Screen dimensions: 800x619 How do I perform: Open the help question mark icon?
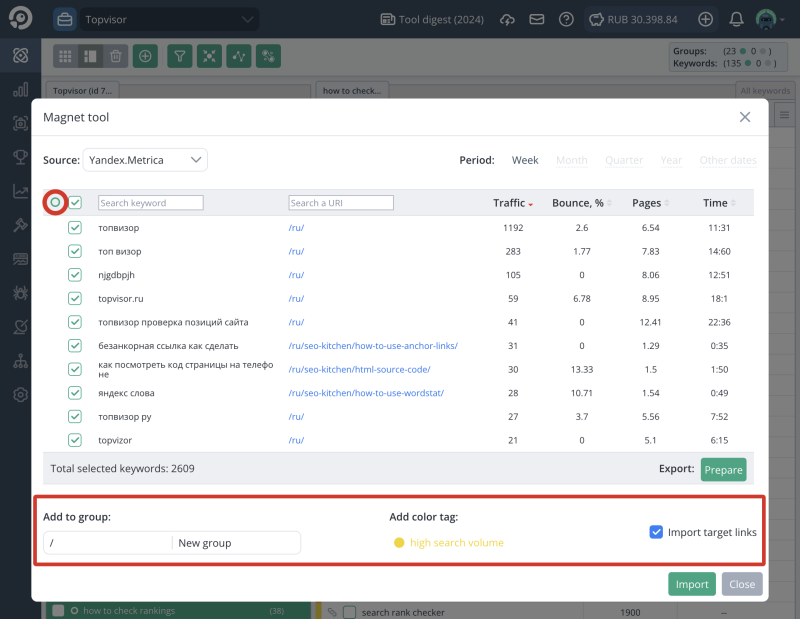coord(565,18)
